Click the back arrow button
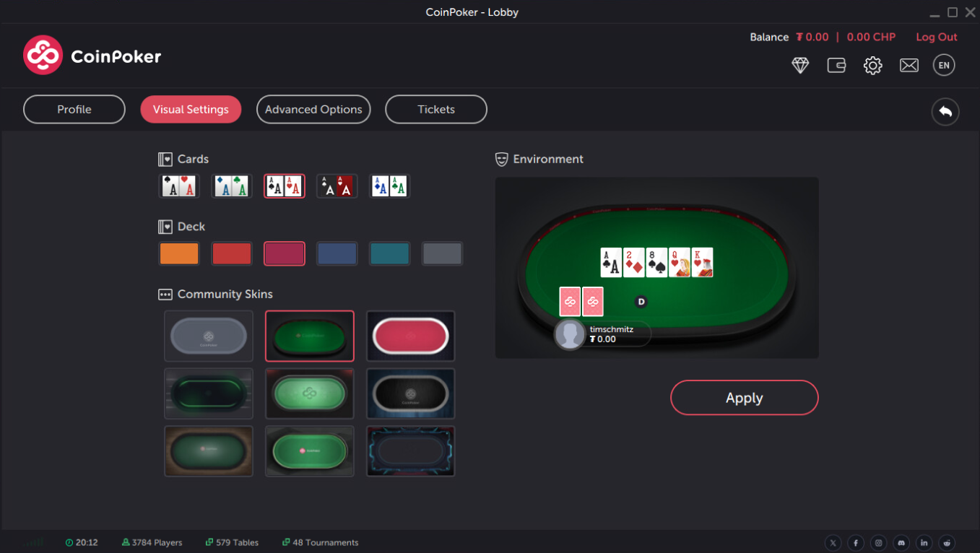The width and height of the screenshot is (980, 553). coord(945,112)
